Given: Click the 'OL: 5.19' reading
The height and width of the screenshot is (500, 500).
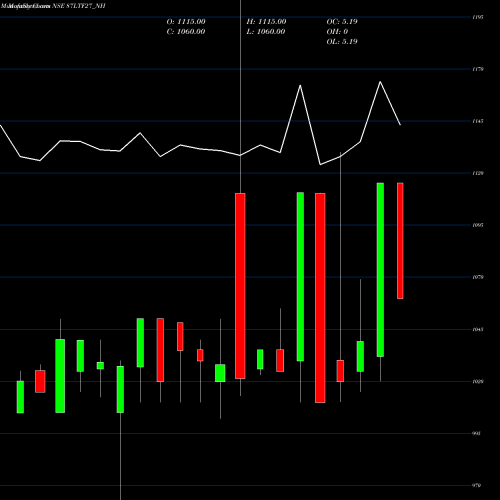Looking at the screenshot, I should pos(342,42).
